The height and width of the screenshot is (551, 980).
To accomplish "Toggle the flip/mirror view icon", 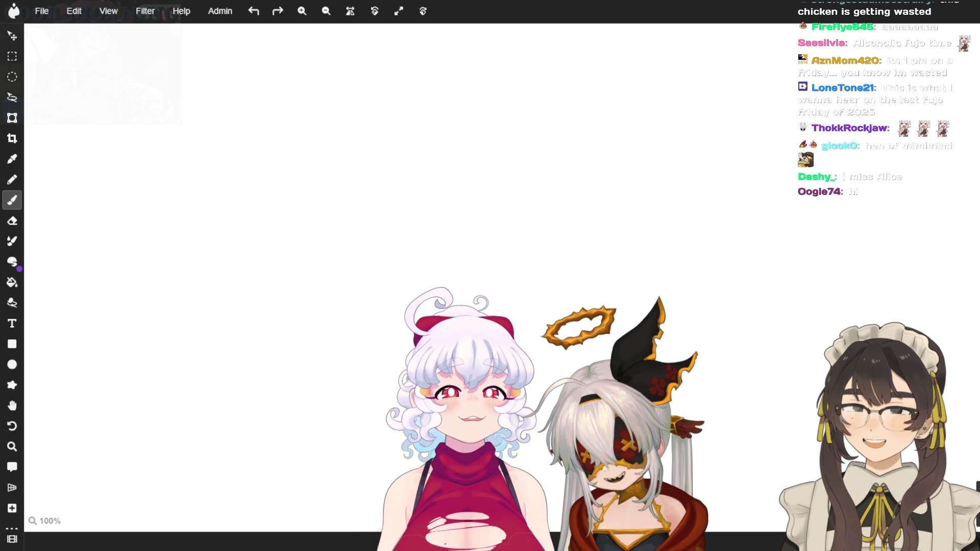I will tap(350, 11).
